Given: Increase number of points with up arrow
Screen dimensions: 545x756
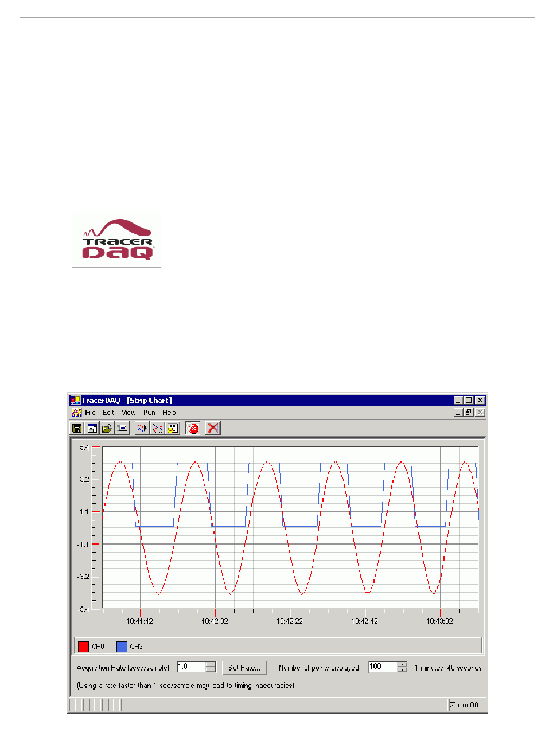Looking at the screenshot, I should coord(402,664).
